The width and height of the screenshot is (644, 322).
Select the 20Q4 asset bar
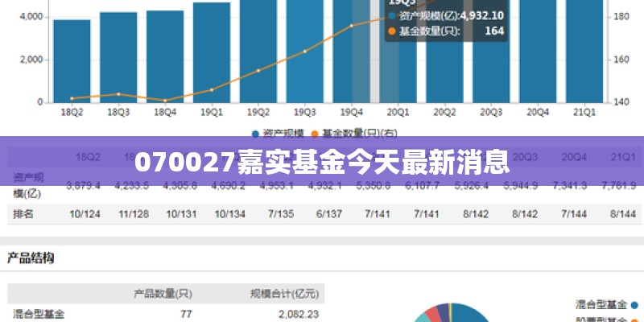538,52
